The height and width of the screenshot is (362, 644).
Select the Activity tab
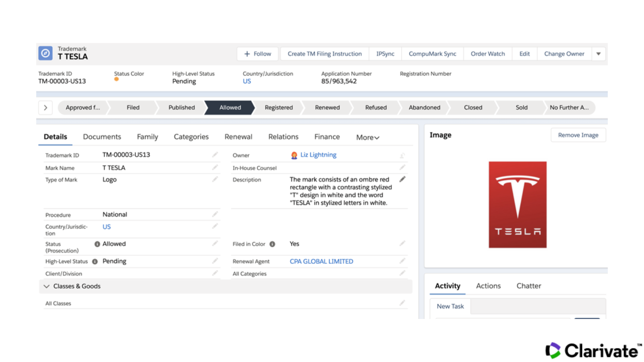448,286
